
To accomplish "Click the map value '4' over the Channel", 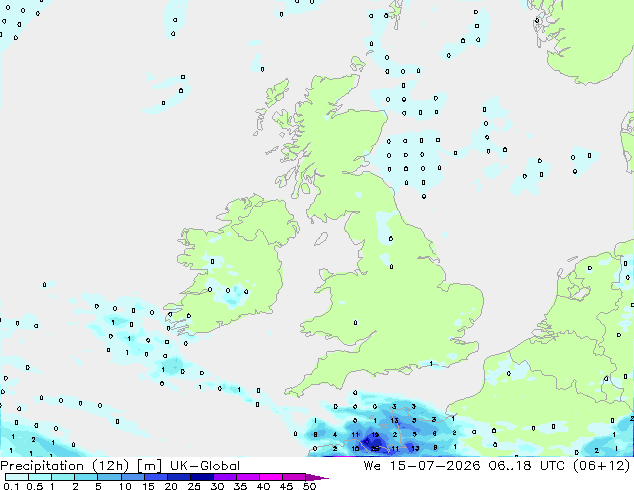I will (x=335, y=435).
